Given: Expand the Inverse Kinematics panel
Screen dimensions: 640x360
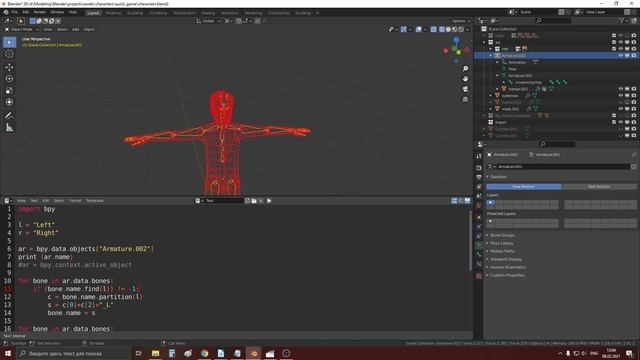Looking at the screenshot, I should coord(508,267).
